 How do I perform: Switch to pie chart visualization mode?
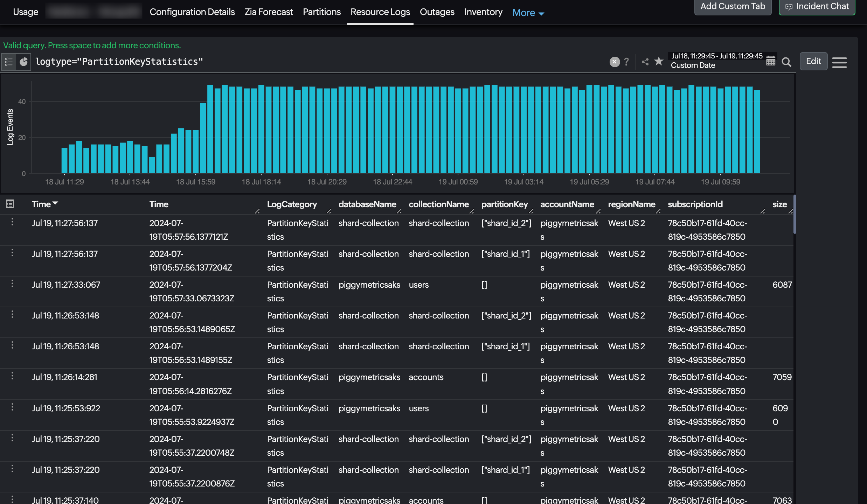23,62
